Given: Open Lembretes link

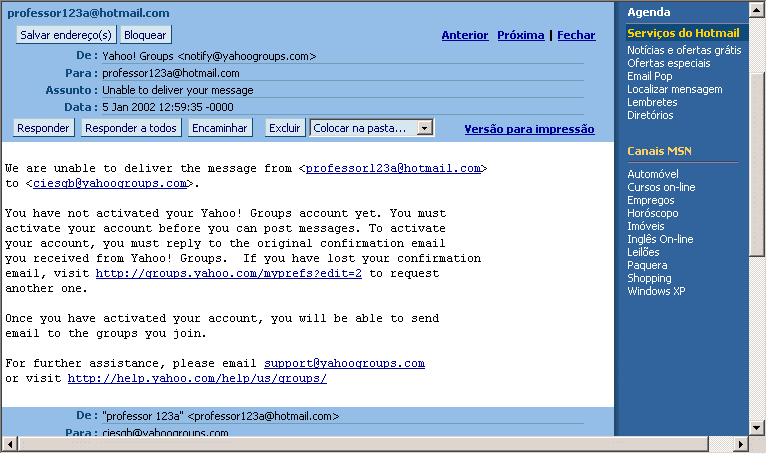Looking at the screenshot, I should [x=652, y=102].
